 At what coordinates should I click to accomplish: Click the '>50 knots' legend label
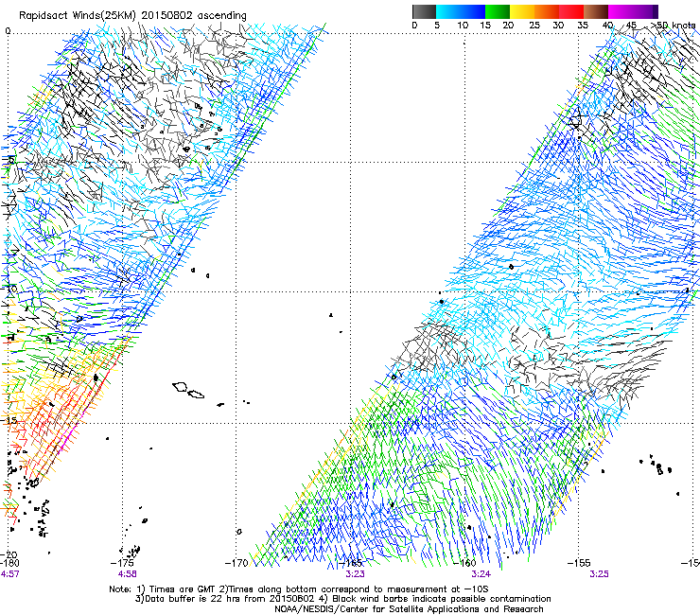point(673,25)
